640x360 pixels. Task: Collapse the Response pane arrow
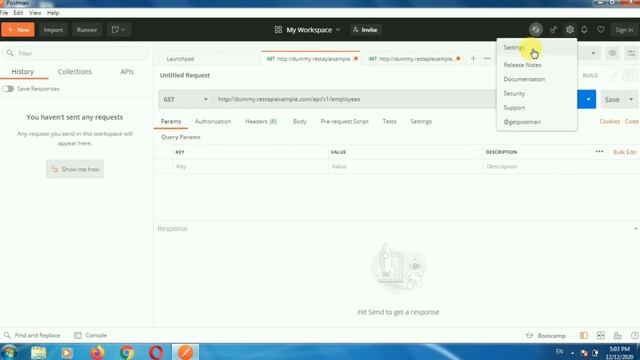coord(636,229)
